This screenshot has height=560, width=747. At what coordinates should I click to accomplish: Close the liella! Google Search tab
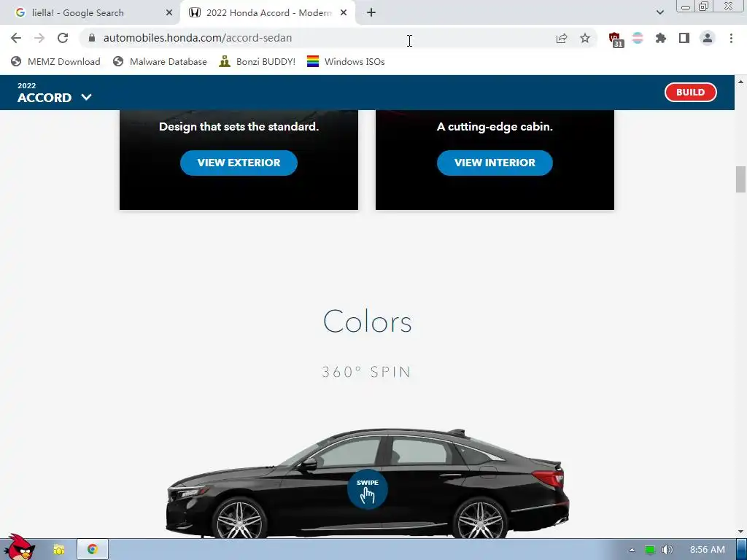click(169, 13)
